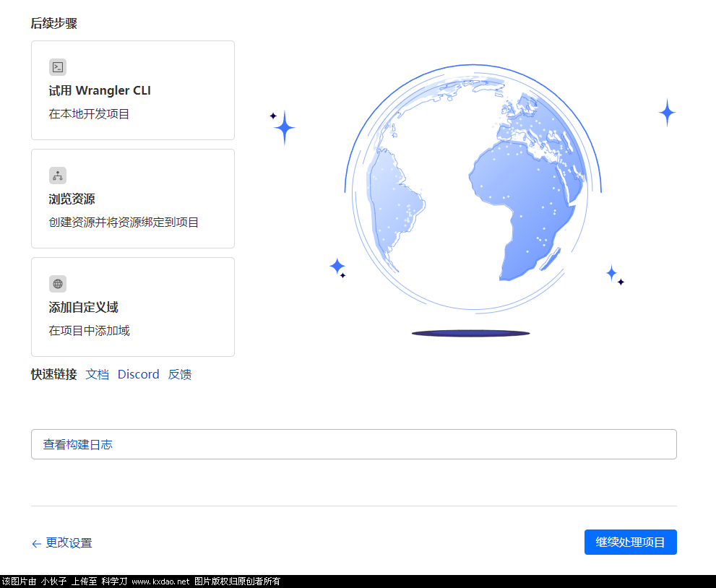The height and width of the screenshot is (588, 716).
Task: Go back via 更改设置 link
Action: (69, 542)
